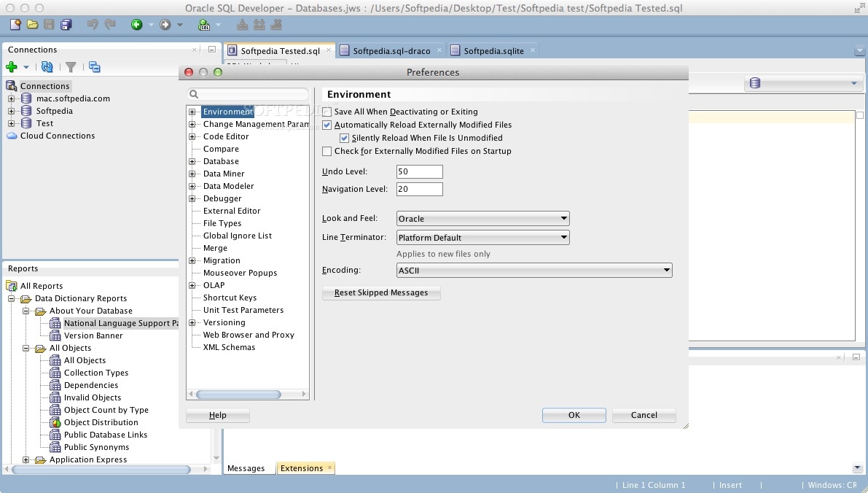The height and width of the screenshot is (493, 868).
Task: Open the New Connection dropdown arrow
Action: click(x=26, y=67)
